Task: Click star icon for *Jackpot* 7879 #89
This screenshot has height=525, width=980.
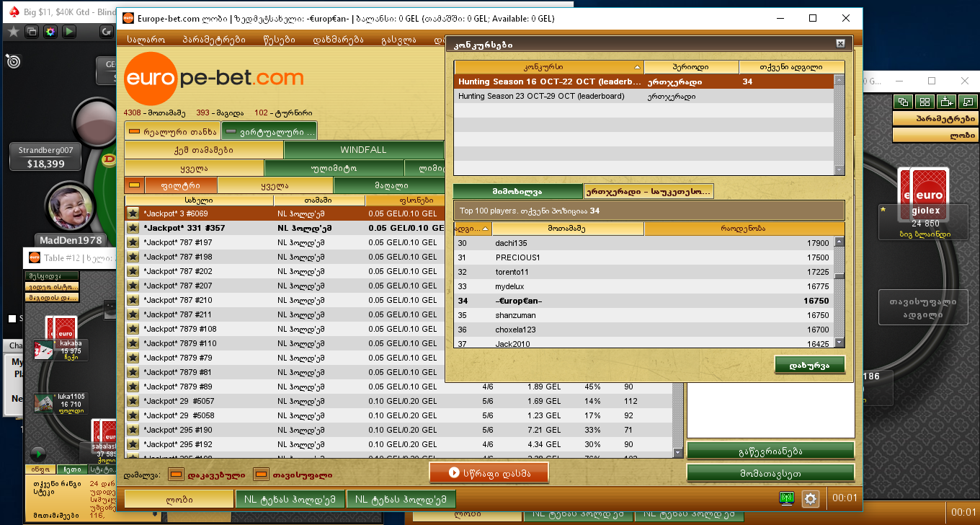Action: click(133, 387)
